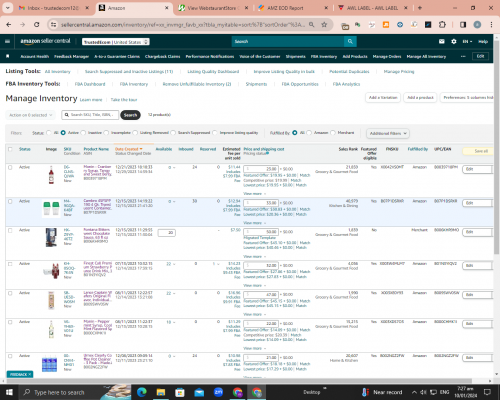Image resolution: width=500 pixels, height=400 pixels.
Task: Click the SKU, Title, ISBN search field
Action: [x=90, y=115]
